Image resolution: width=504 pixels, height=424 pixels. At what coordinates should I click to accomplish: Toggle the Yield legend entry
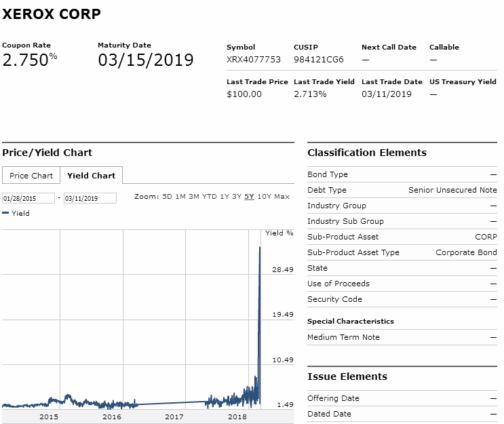tap(16, 213)
